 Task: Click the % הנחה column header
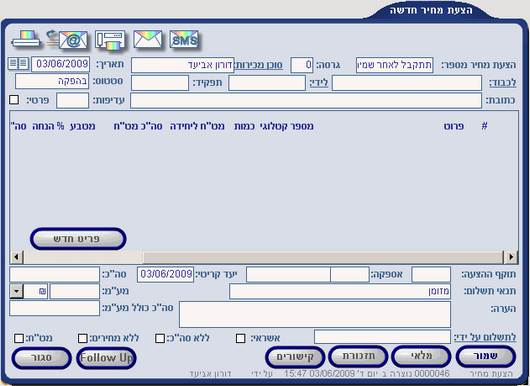(48, 126)
